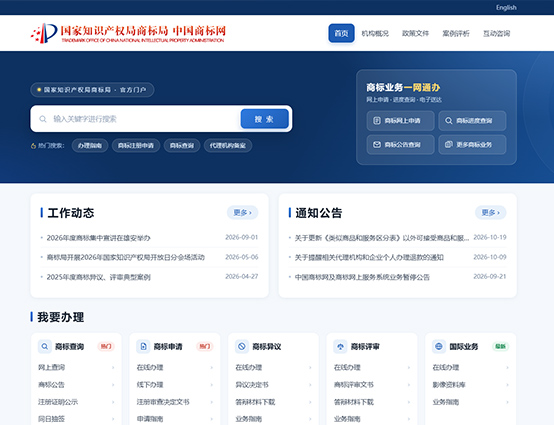The height and width of the screenshot is (425, 554).
Task: Open notice about 类似商品和服务区分表 update
Action: pyautogui.click(x=382, y=238)
